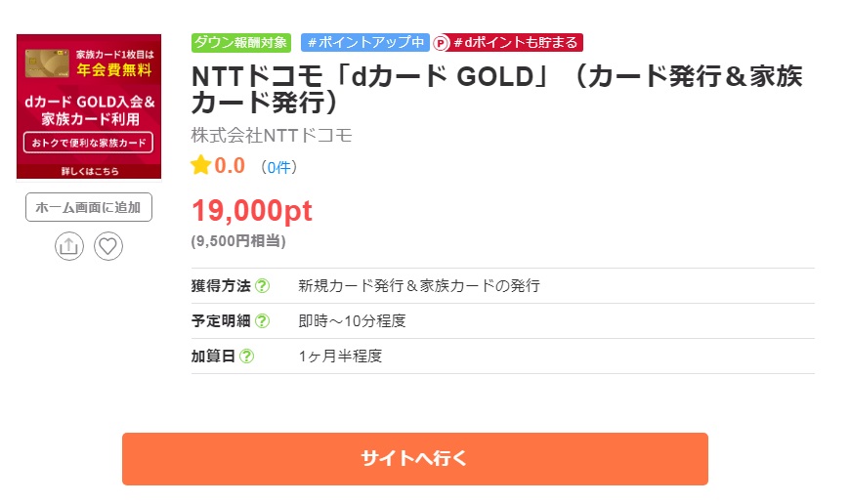This screenshot has width=851, height=504.
Task: Add to favorites with the heart icon
Action: (108, 246)
